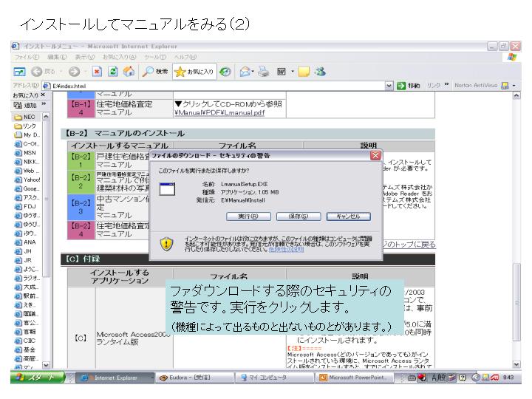Switch to Microsoft PowerPoint in the taskbar
Screen dimensions: 532x399
point(355,378)
